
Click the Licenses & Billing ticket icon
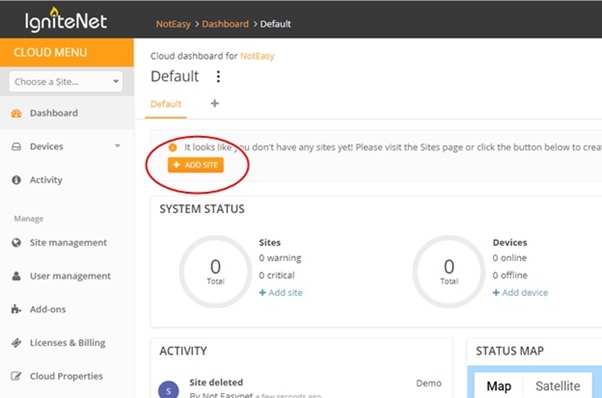click(x=16, y=343)
